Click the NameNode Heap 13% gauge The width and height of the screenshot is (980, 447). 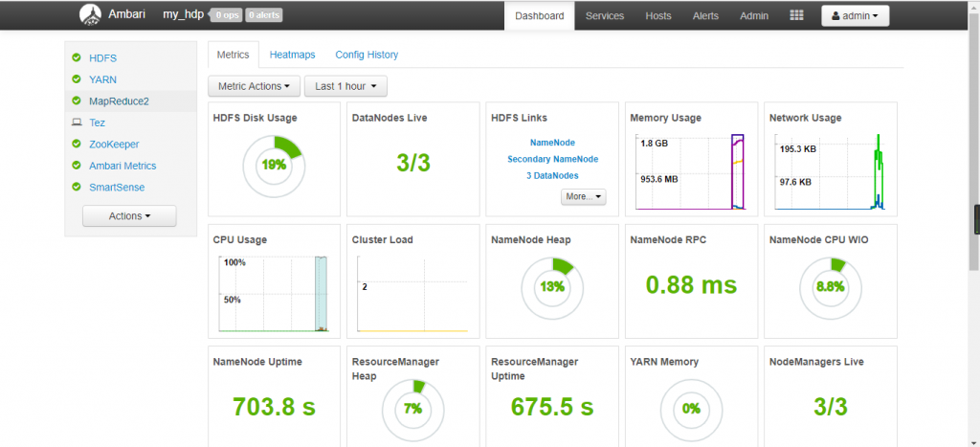pos(552,287)
